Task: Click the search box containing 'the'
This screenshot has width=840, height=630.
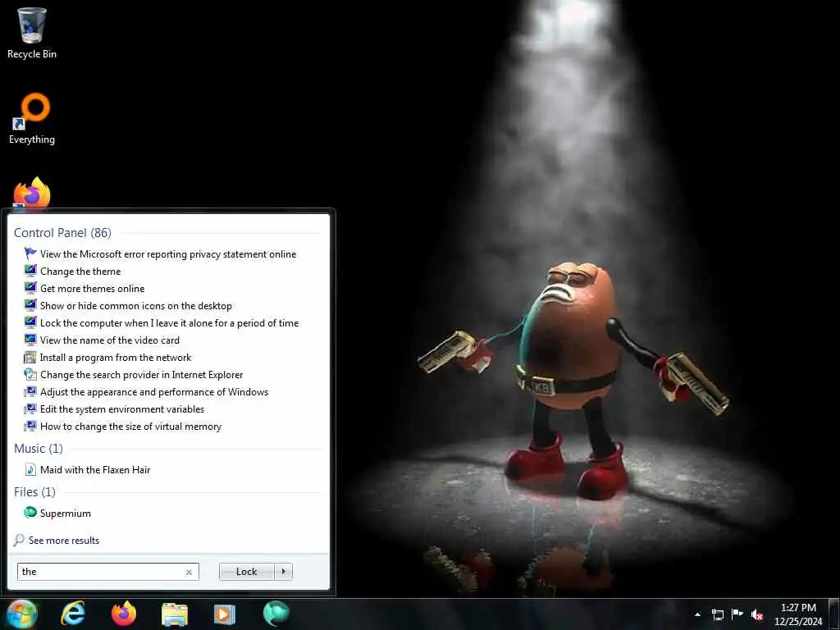Action: tap(107, 572)
